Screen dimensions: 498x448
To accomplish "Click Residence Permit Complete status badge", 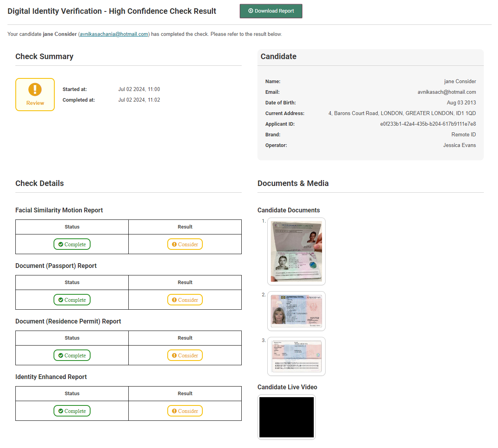I will pyautogui.click(x=72, y=355).
